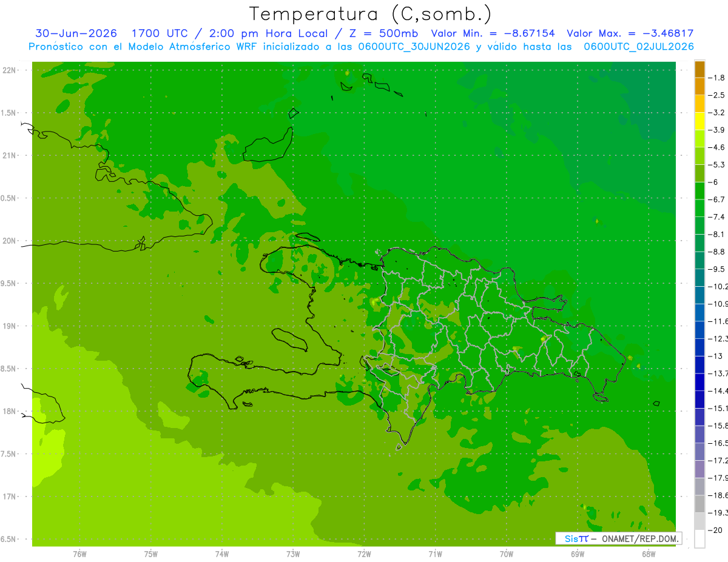Click the '-8.1' legend value
Viewport: 728px width, 562px height.
point(716,234)
